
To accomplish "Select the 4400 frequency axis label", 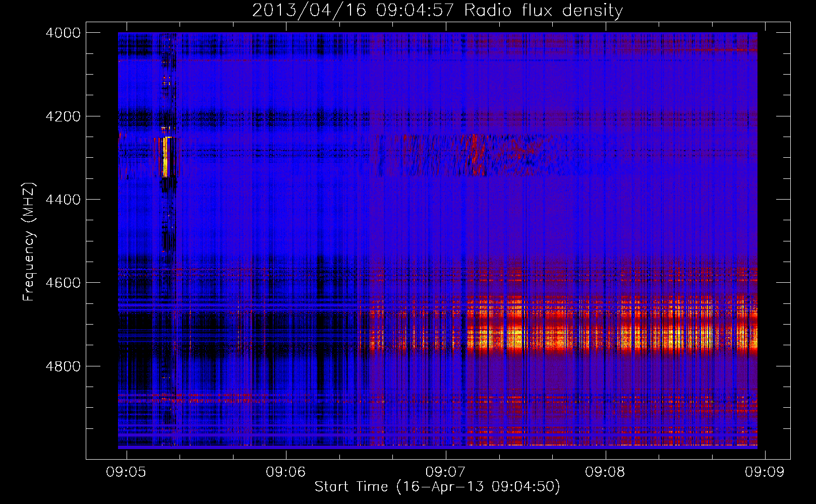I will coord(63,200).
